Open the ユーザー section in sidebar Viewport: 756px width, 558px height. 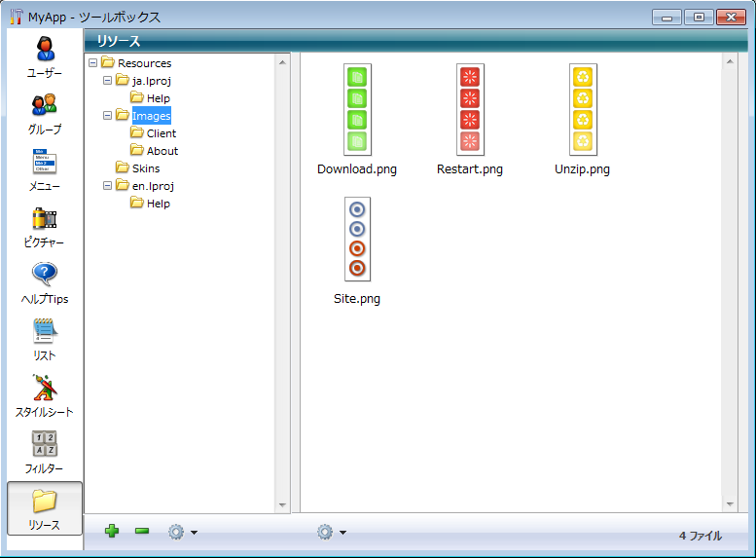tap(45, 56)
